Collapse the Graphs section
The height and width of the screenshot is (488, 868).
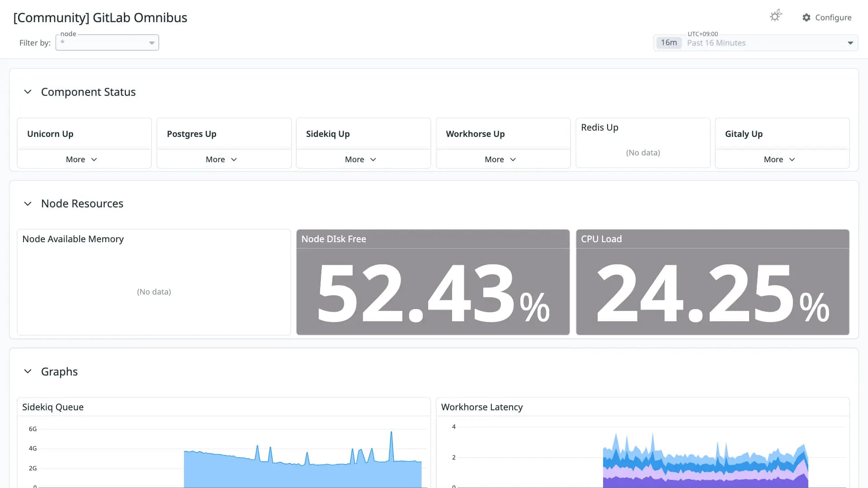click(x=28, y=371)
